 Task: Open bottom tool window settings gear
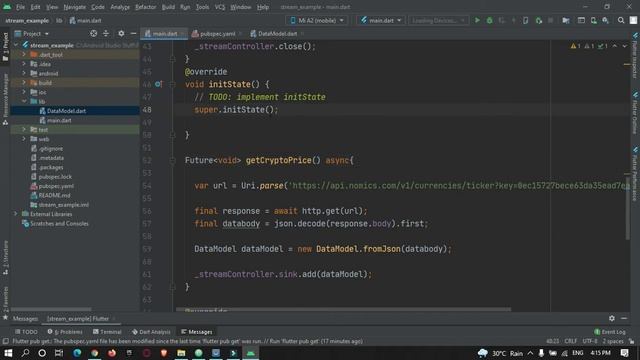612,318
